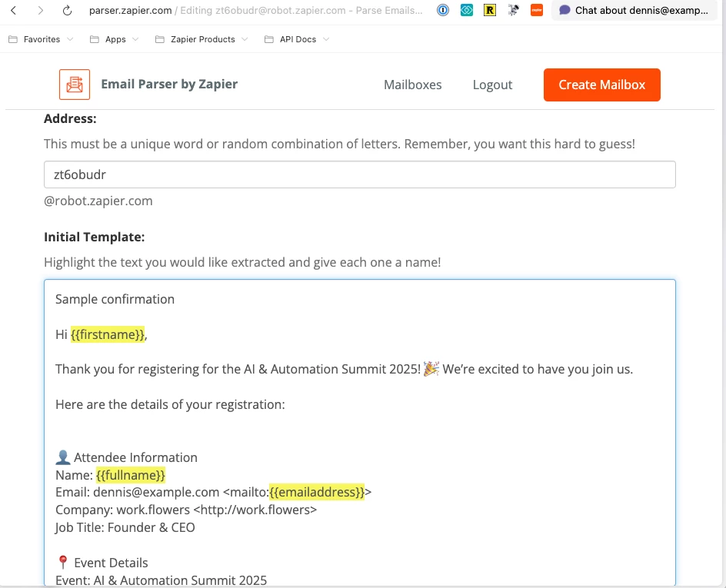Click the highlighted {{emailaddress}} placeholder
The image size is (726, 588).
pyautogui.click(x=317, y=492)
